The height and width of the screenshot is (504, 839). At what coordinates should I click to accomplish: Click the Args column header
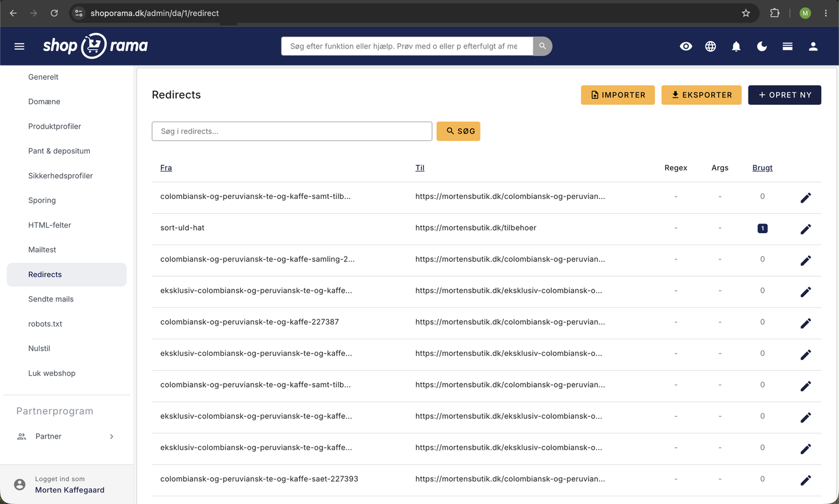point(720,168)
